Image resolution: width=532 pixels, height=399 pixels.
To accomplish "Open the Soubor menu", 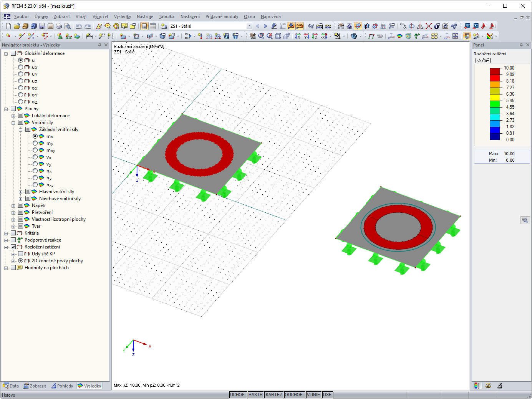I will [22, 17].
